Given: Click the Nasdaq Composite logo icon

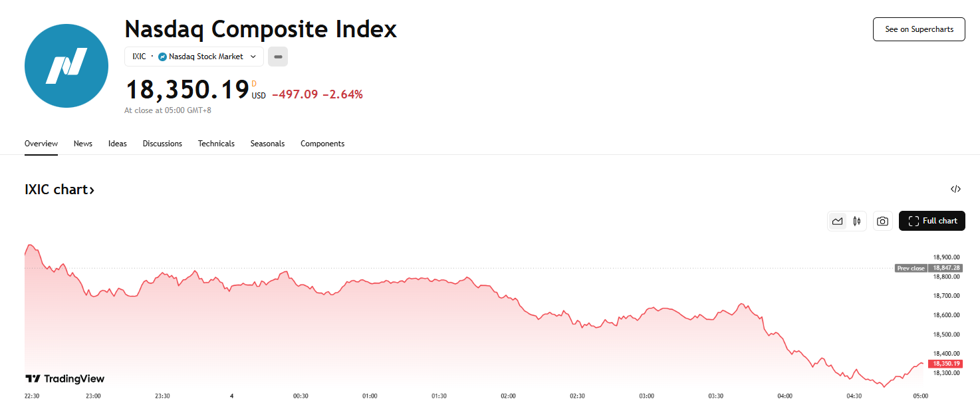Looking at the screenshot, I should 66,66.
